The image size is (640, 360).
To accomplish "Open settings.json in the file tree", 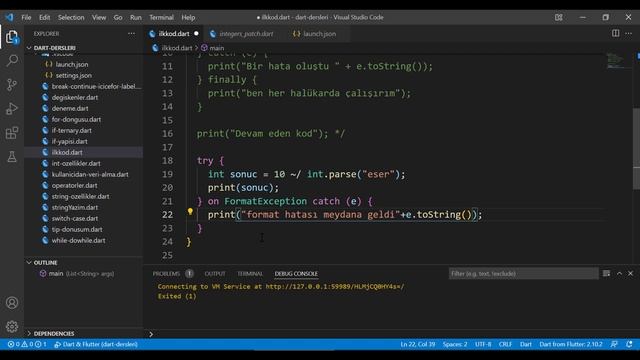I will coord(73,76).
